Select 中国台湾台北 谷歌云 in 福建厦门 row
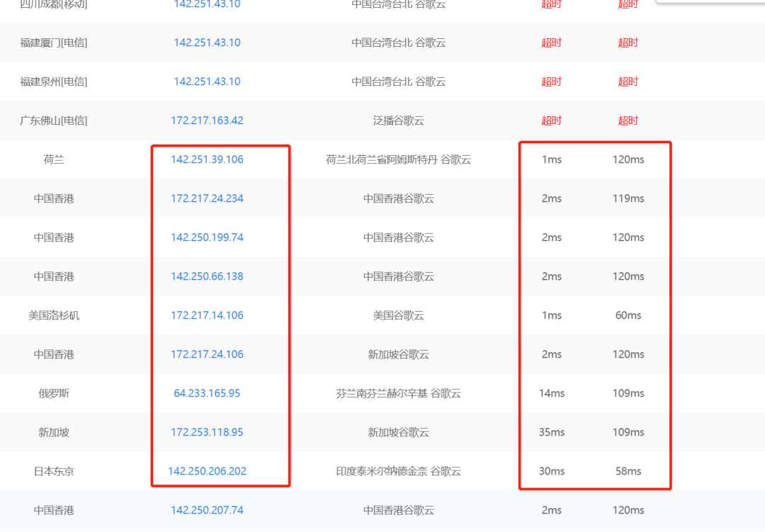This screenshot has height=532, width=765. (x=399, y=43)
